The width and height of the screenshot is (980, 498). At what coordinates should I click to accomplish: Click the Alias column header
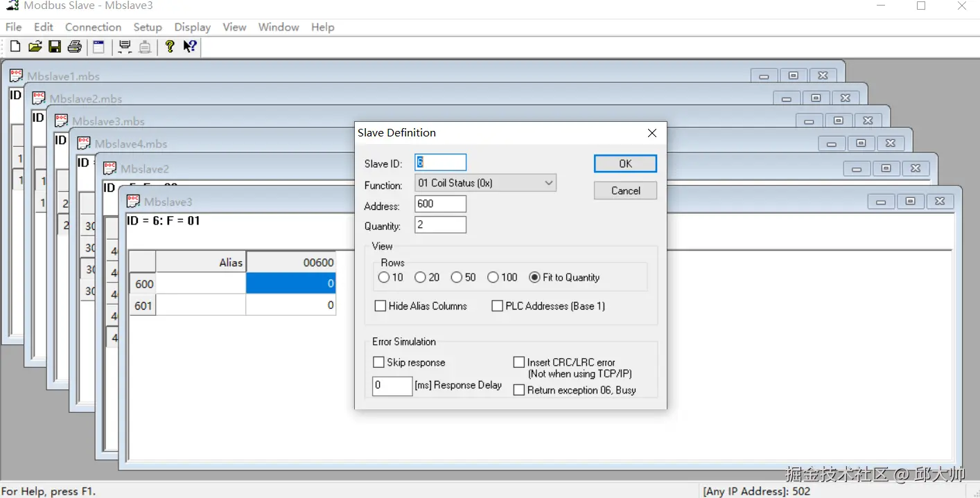coord(201,262)
